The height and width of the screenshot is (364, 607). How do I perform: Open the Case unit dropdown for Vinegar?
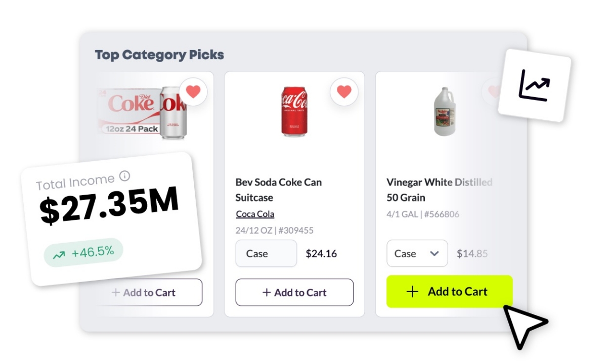[x=417, y=253]
